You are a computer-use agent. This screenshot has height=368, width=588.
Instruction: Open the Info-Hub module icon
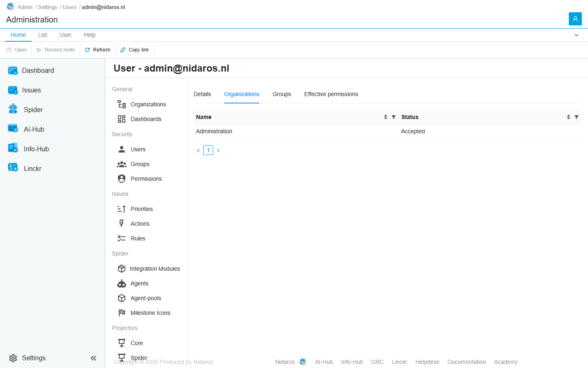13,148
